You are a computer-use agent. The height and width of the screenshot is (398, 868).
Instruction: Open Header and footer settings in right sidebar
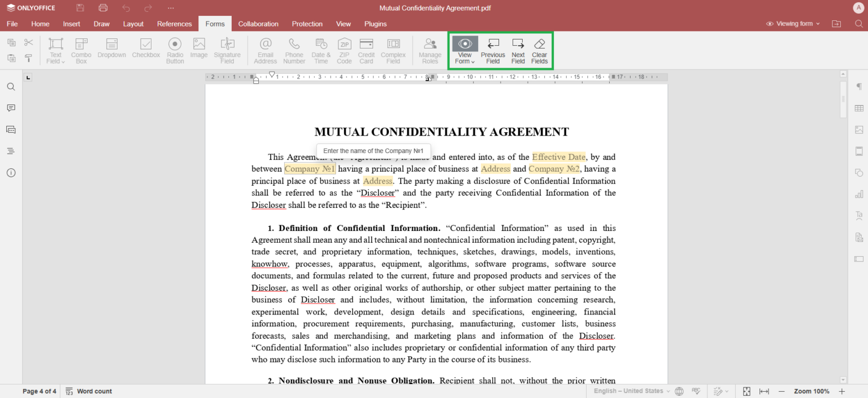click(859, 151)
